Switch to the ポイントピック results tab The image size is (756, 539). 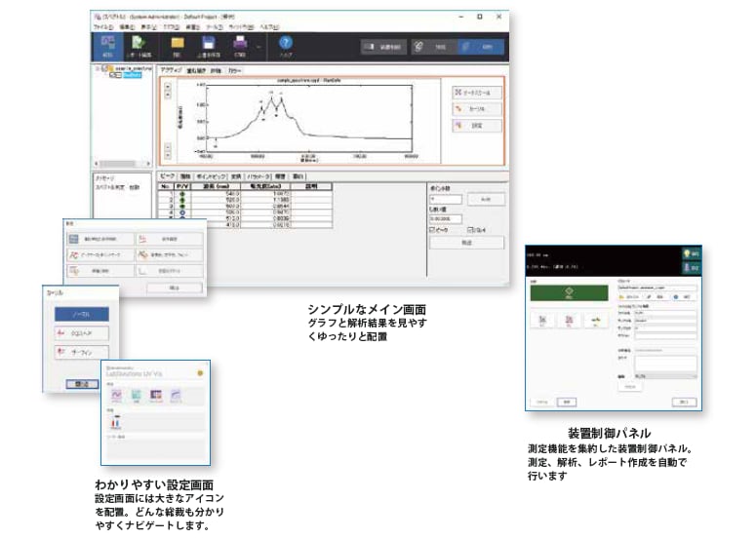[211, 176]
